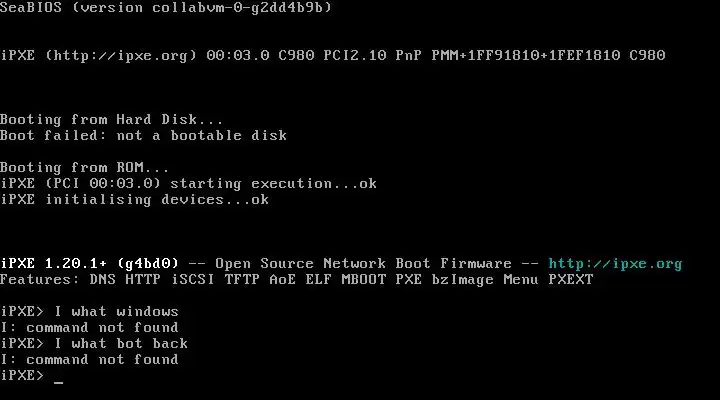Click the 'Features:' label
The height and width of the screenshot is (400, 720).
tap(39, 280)
